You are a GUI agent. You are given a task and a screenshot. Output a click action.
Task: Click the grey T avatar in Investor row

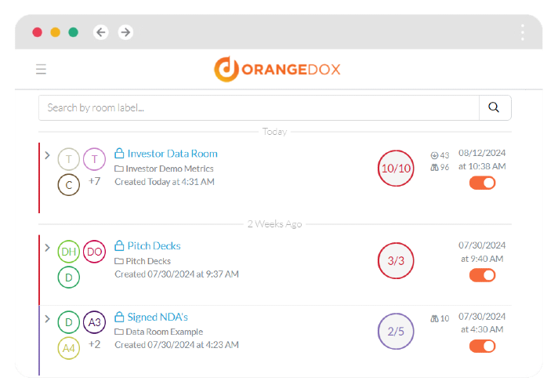point(69,159)
